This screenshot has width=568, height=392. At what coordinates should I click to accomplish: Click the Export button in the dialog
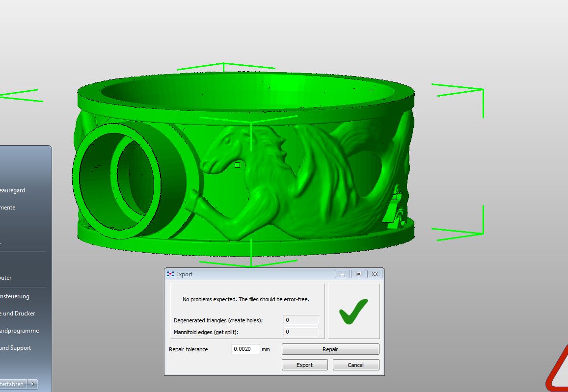[x=304, y=365]
